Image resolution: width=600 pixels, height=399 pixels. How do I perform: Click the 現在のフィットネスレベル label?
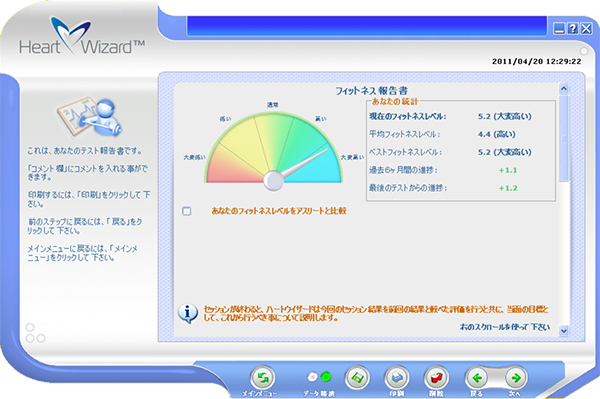point(408,116)
